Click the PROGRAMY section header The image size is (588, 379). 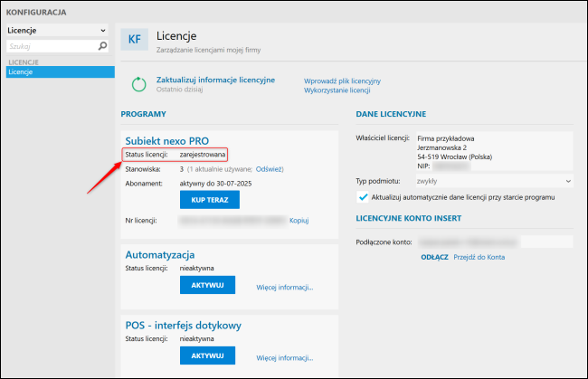click(143, 114)
